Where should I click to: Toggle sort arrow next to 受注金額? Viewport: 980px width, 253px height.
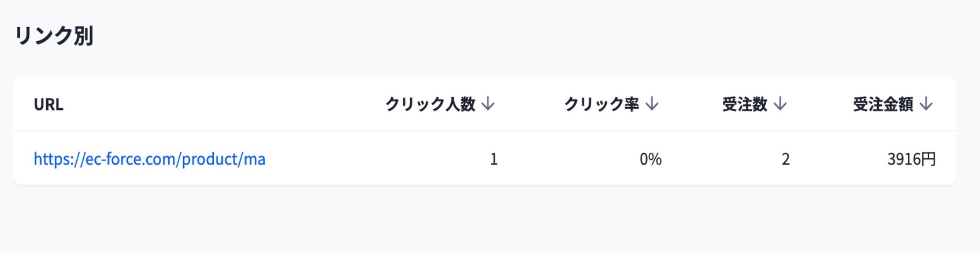(x=926, y=104)
